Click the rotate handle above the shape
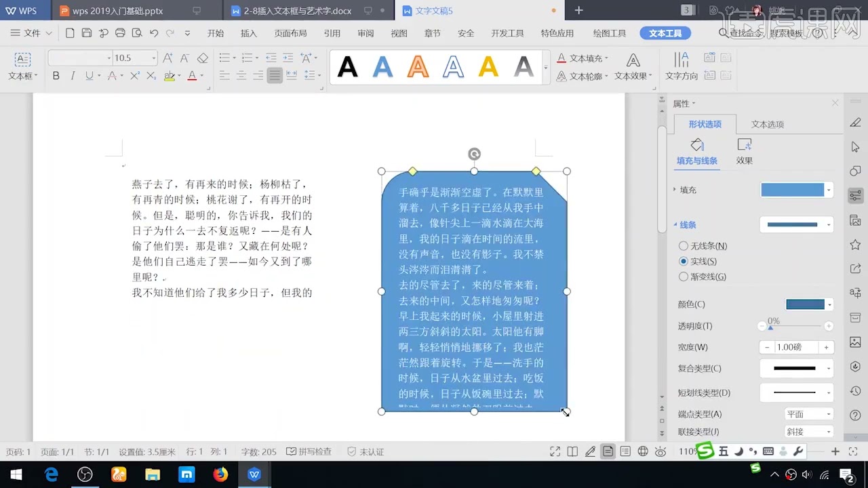This screenshot has height=488, width=868. coord(474,154)
